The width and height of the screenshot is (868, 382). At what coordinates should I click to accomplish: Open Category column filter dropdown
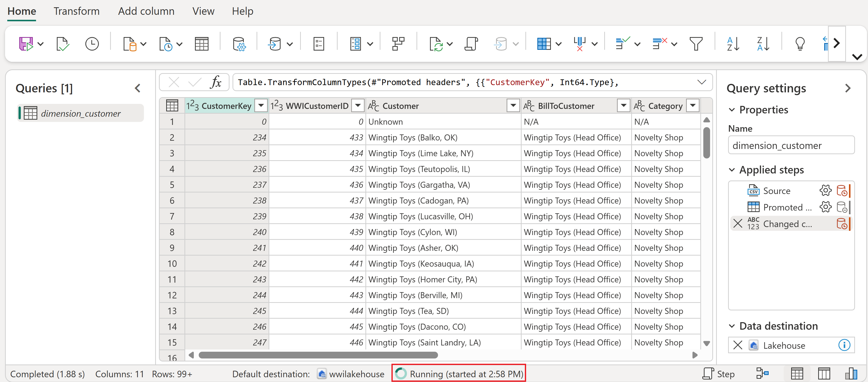(693, 106)
